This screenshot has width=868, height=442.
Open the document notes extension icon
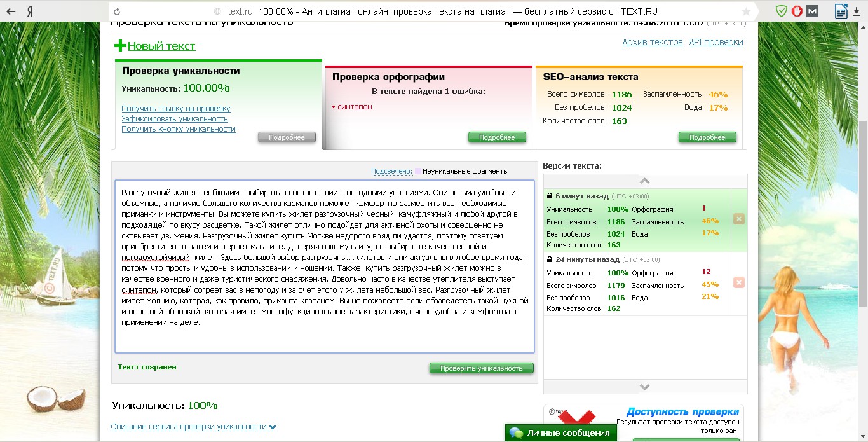click(841, 11)
